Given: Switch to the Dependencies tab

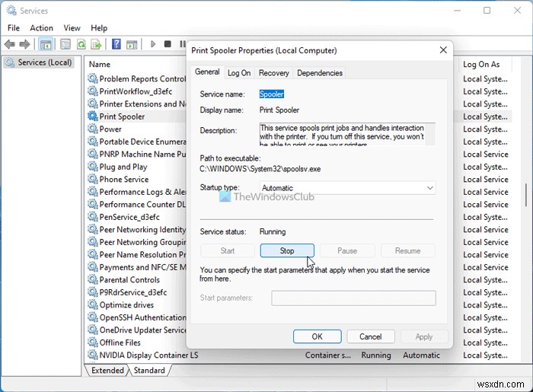Looking at the screenshot, I should click(x=320, y=73).
